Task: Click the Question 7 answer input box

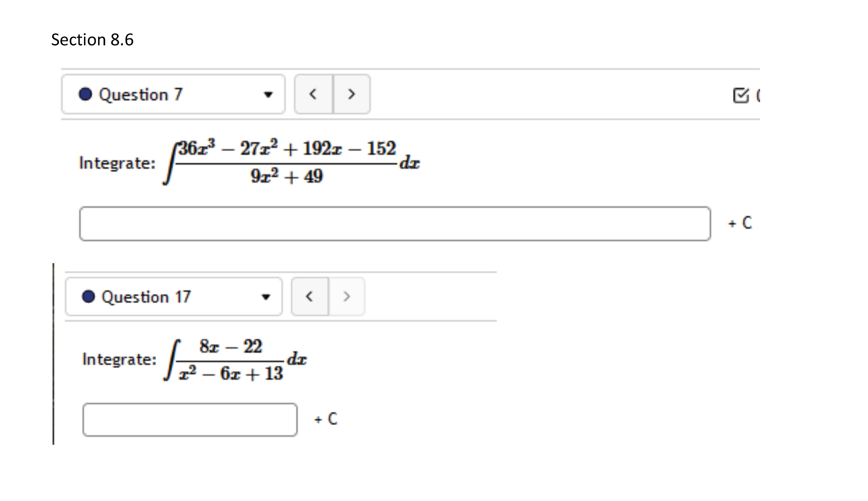Action: tap(394, 224)
